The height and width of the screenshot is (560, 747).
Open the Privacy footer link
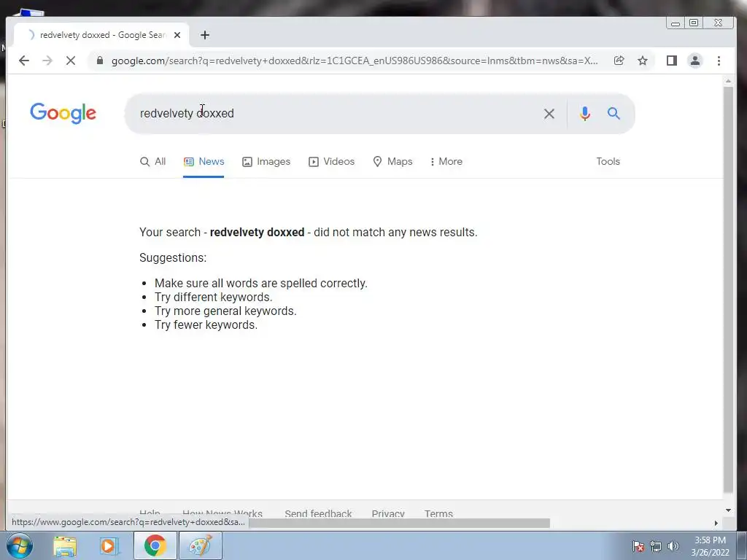click(388, 513)
